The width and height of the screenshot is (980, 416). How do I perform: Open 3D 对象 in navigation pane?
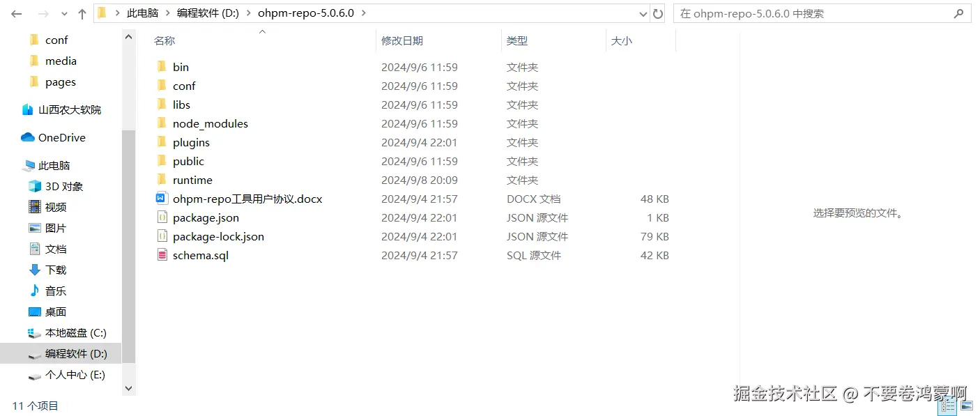[x=64, y=186]
